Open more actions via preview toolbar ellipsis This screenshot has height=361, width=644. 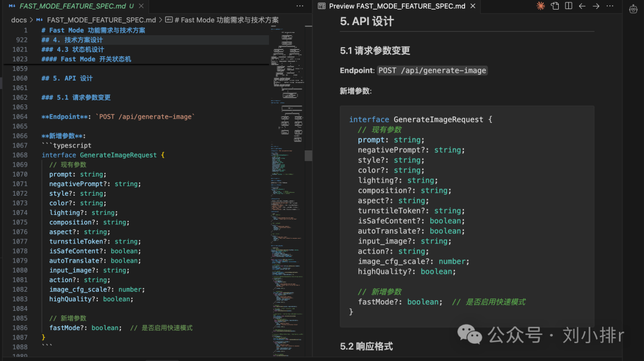pyautogui.click(x=609, y=6)
